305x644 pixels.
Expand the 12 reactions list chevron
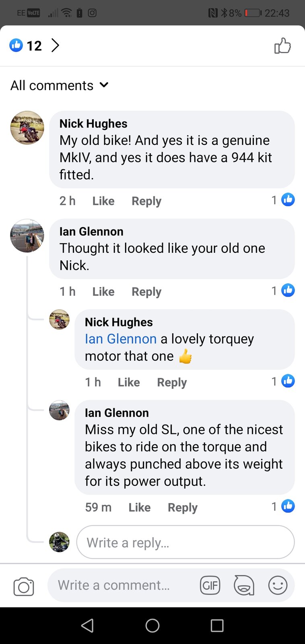tap(56, 45)
